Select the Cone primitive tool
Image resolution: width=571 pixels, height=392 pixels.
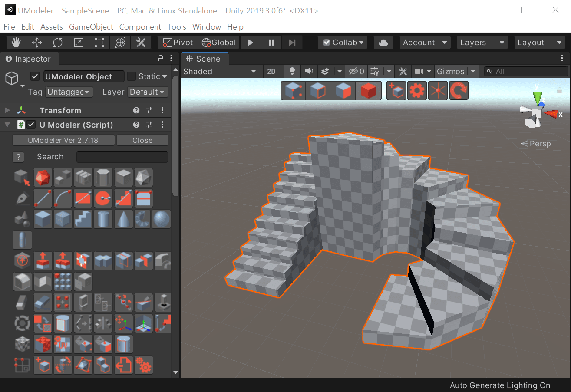point(123,219)
